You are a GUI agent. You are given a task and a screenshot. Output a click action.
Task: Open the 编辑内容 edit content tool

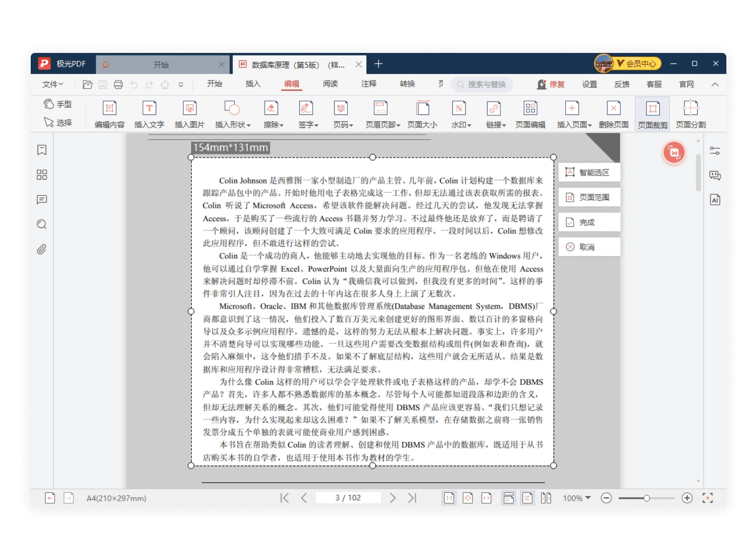110,114
